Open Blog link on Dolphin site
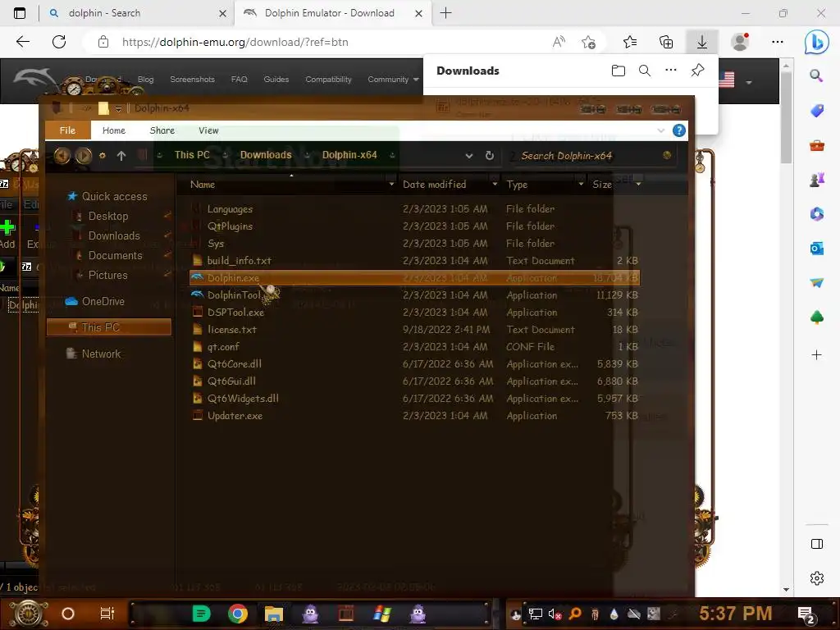This screenshot has width=840, height=630. click(146, 80)
